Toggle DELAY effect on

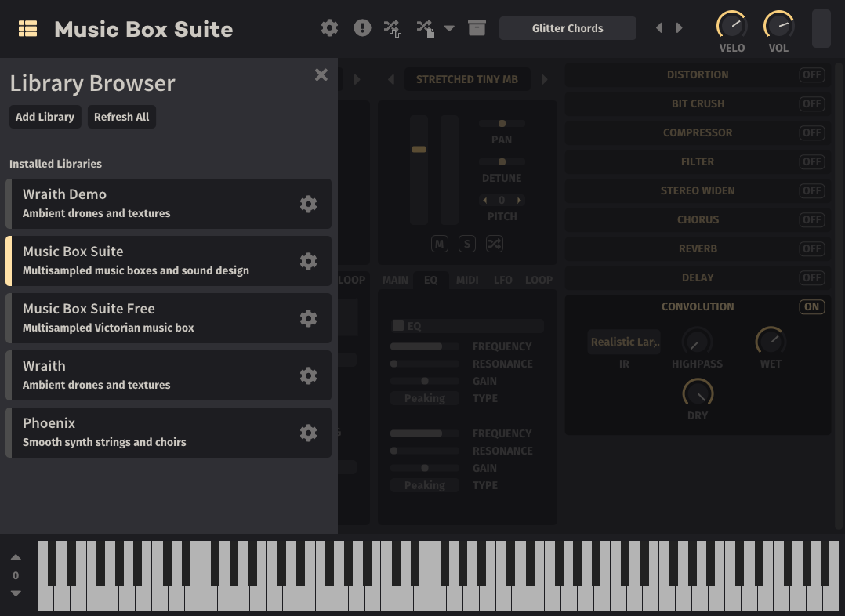[811, 278]
